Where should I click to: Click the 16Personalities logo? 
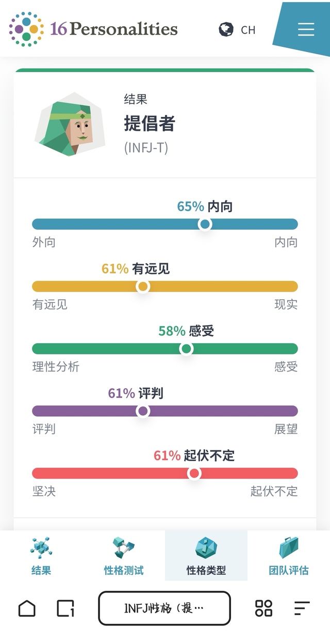pos(93,29)
